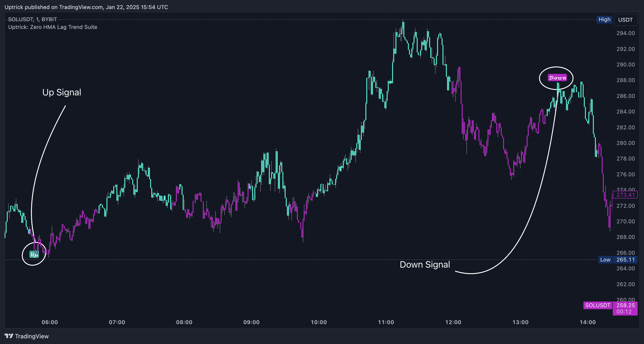Click the 292.00 price axis label

625,49
